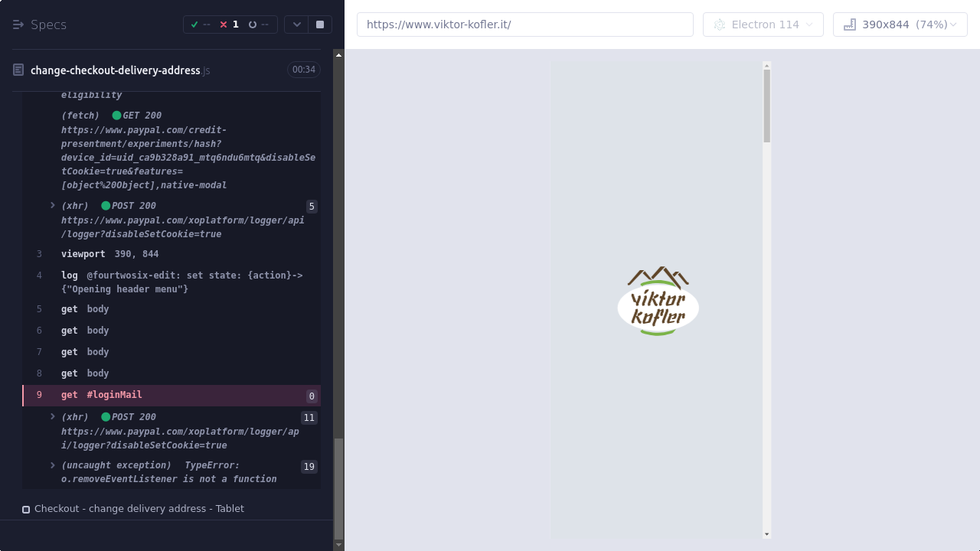980x551 pixels.
Task: Click the Electron browser icon
Action: pyautogui.click(x=719, y=24)
